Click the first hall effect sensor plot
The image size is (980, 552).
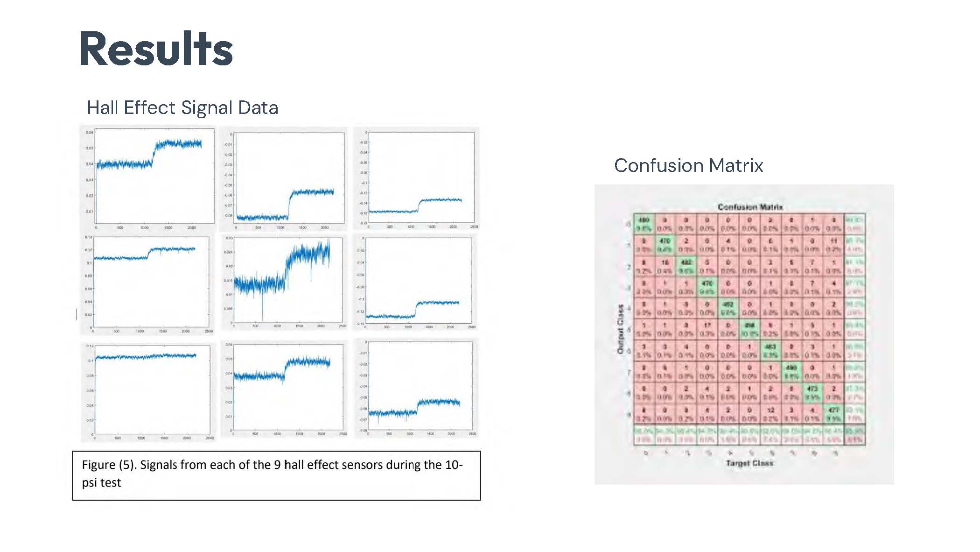[x=148, y=178]
